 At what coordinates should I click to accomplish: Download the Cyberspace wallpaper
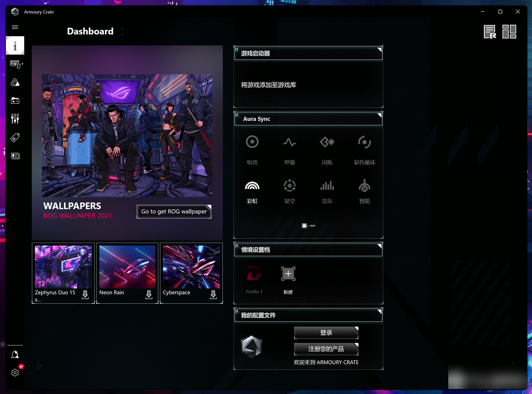(x=213, y=294)
